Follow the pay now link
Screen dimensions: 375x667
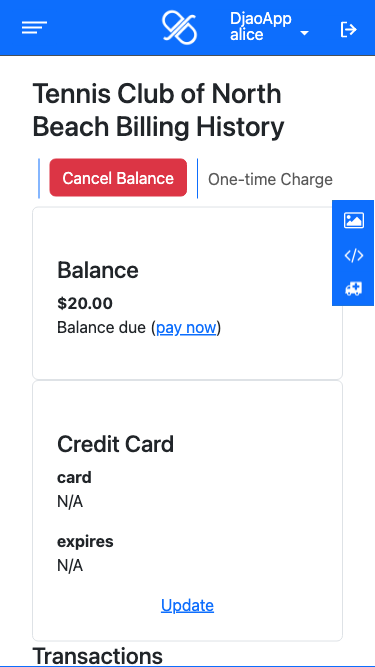point(187,328)
